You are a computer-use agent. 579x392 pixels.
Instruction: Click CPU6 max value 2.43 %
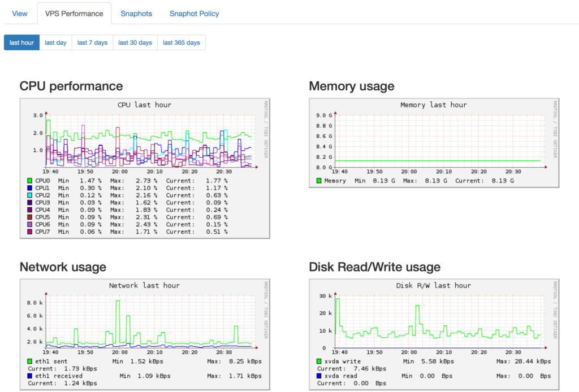(146, 224)
